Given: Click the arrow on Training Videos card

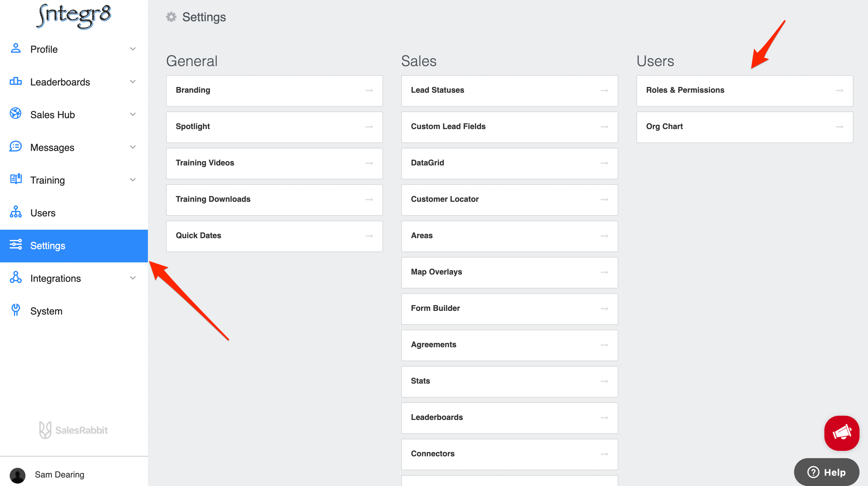Looking at the screenshot, I should [369, 163].
